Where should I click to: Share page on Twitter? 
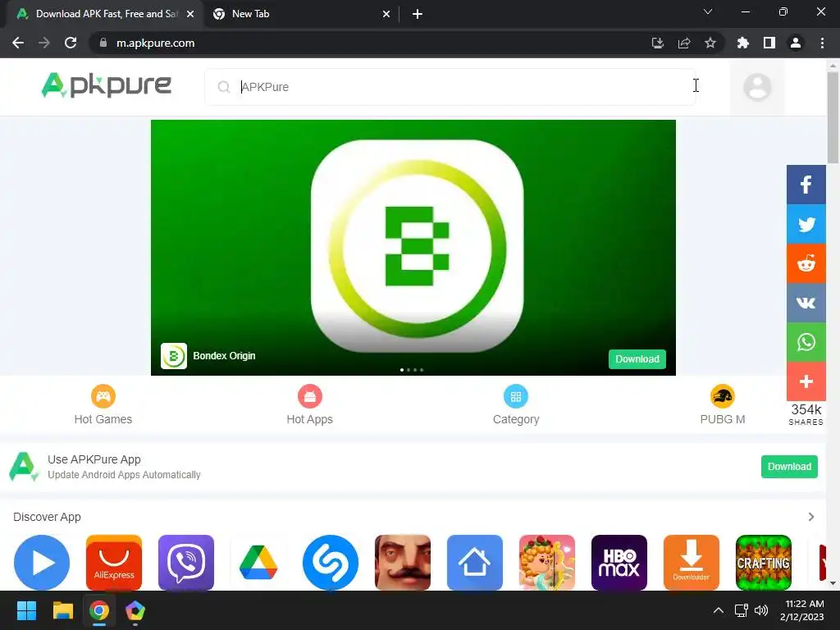tap(806, 224)
